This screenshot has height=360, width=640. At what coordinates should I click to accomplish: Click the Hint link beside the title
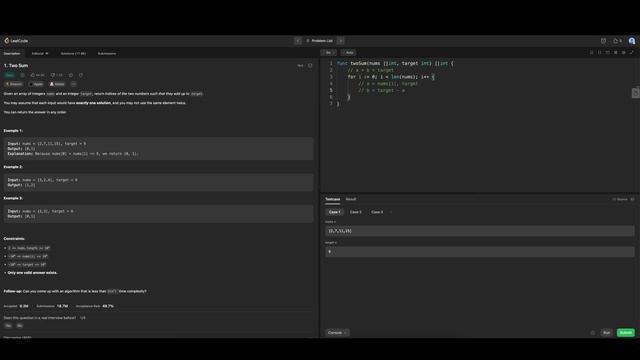point(300,65)
